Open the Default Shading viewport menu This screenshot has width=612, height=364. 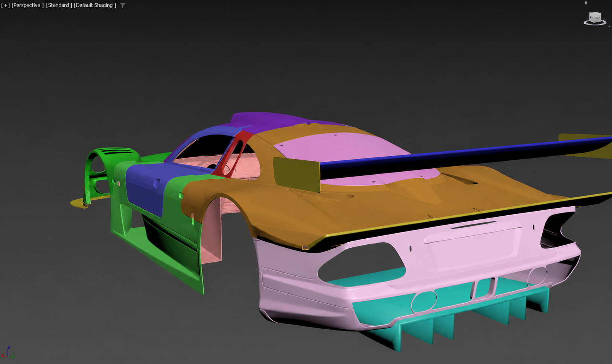[x=95, y=5]
